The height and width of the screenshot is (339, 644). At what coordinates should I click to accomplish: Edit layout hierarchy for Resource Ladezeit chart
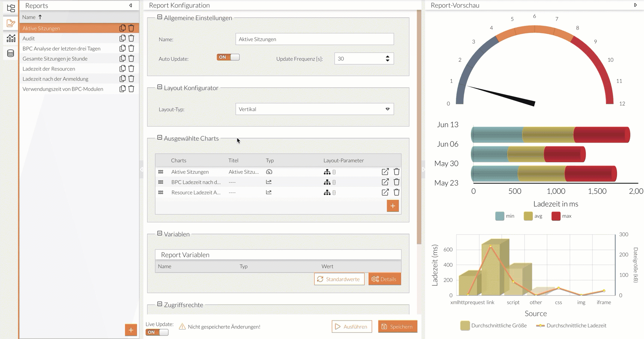pos(327,192)
